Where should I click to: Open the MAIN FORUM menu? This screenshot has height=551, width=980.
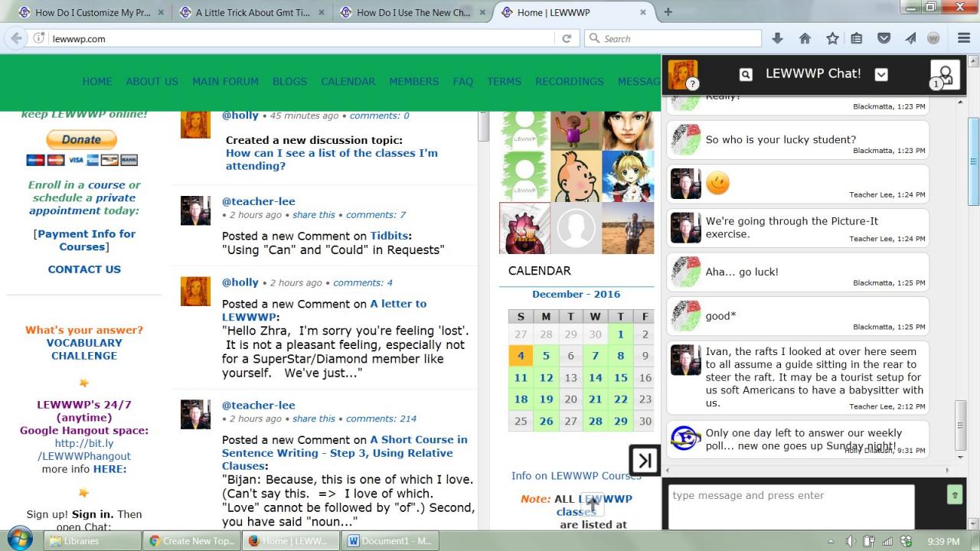tap(225, 81)
